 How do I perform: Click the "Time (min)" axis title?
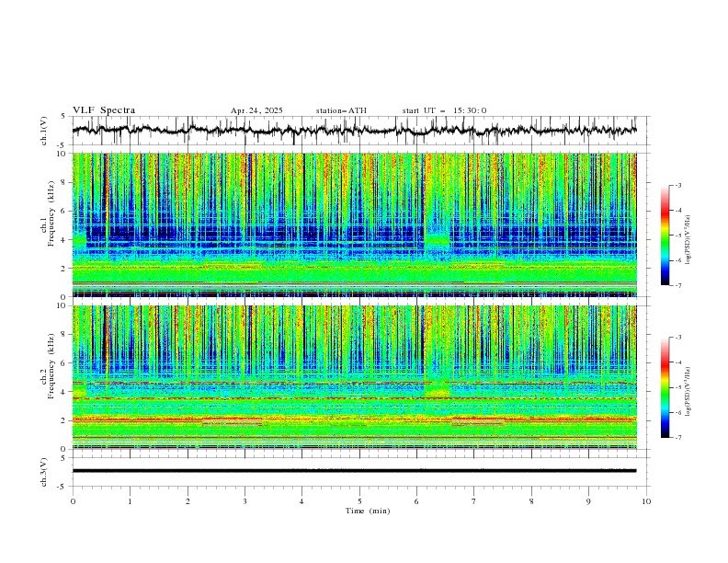point(368,511)
